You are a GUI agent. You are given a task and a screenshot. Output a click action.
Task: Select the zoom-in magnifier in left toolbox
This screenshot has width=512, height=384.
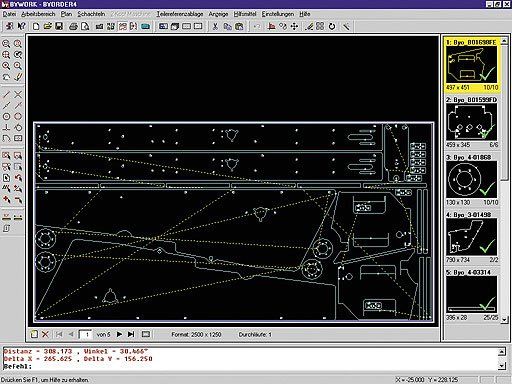[6, 66]
